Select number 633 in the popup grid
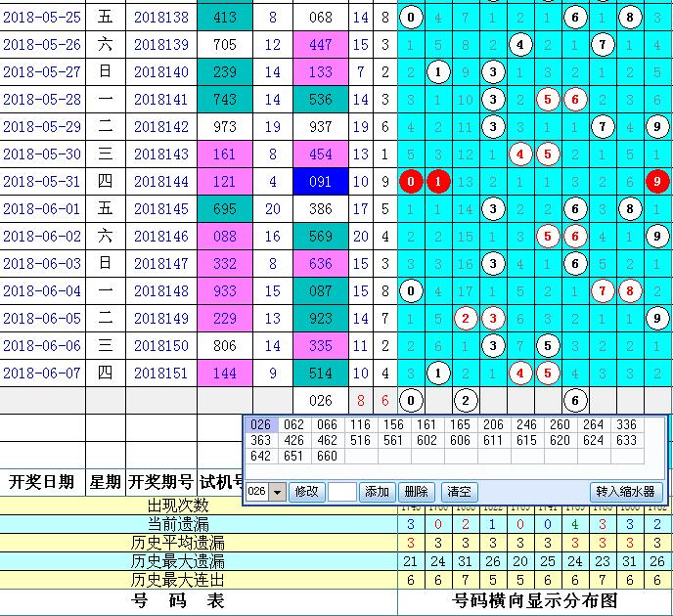Image resolution: width=673 pixels, height=616 pixels. pyautogui.click(x=627, y=440)
